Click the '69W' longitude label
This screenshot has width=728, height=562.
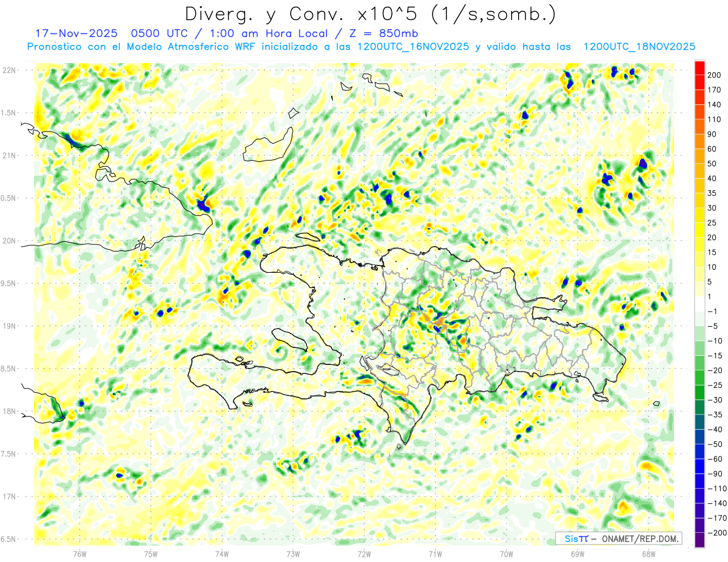point(578,554)
